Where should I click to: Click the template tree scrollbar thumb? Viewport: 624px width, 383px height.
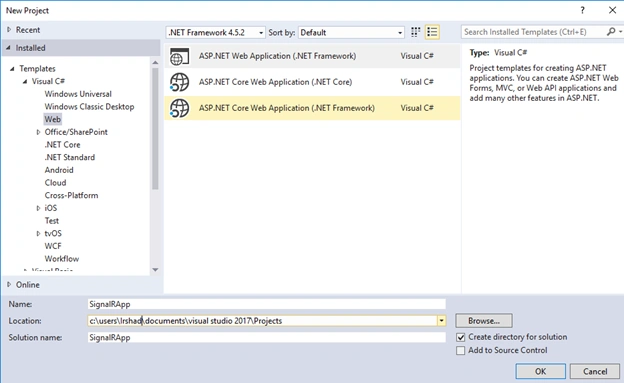coord(155,128)
